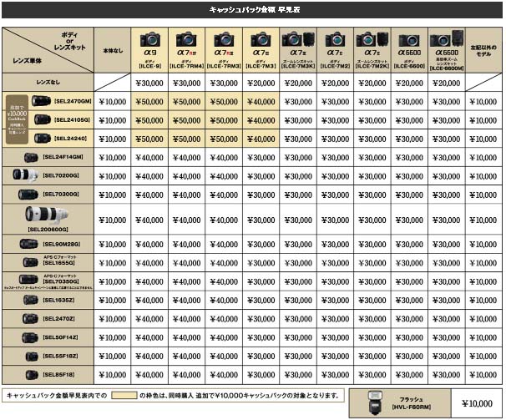This screenshot has width=506, height=420.
Task: Click ¥30,000 for SEL55F18Z under ILCE-6600
Action: tap(409, 356)
